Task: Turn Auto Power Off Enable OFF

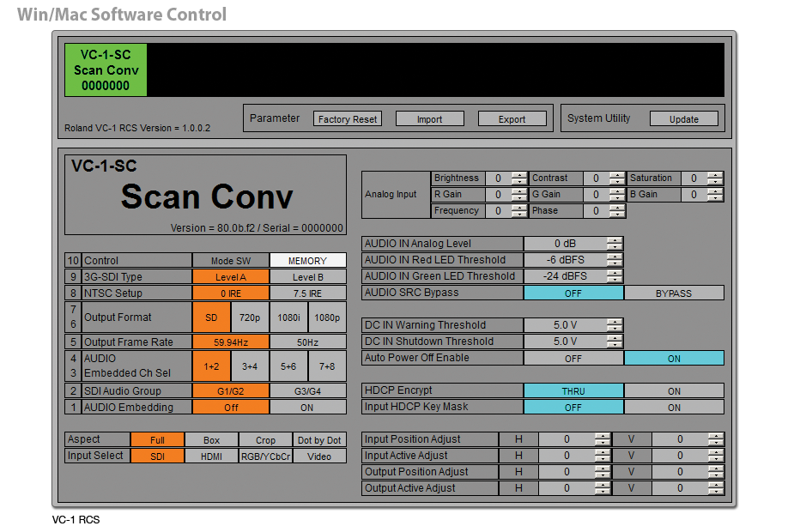Action: pyautogui.click(x=573, y=358)
